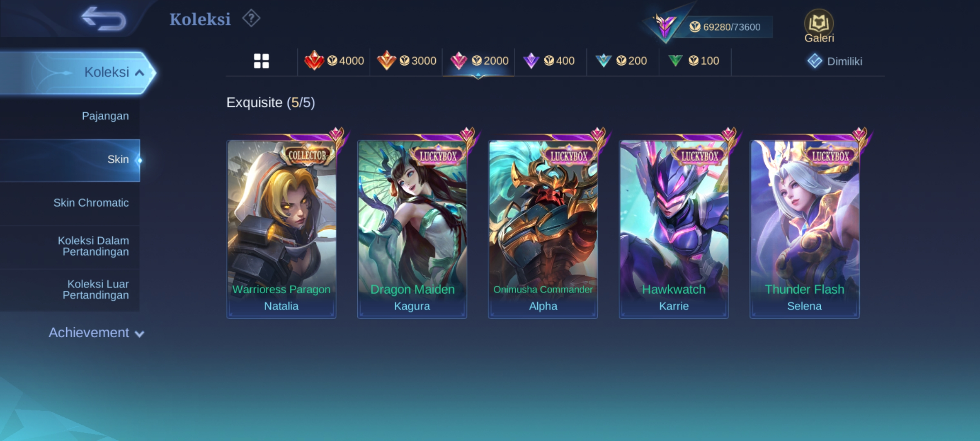This screenshot has width=980, height=441.
Task: Click the collection points progress 69280/73600
Action: (x=725, y=27)
